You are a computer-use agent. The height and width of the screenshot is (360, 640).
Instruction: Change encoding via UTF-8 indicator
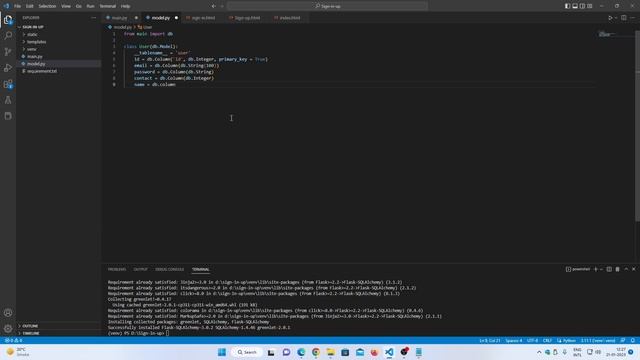[x=532, y=340]
